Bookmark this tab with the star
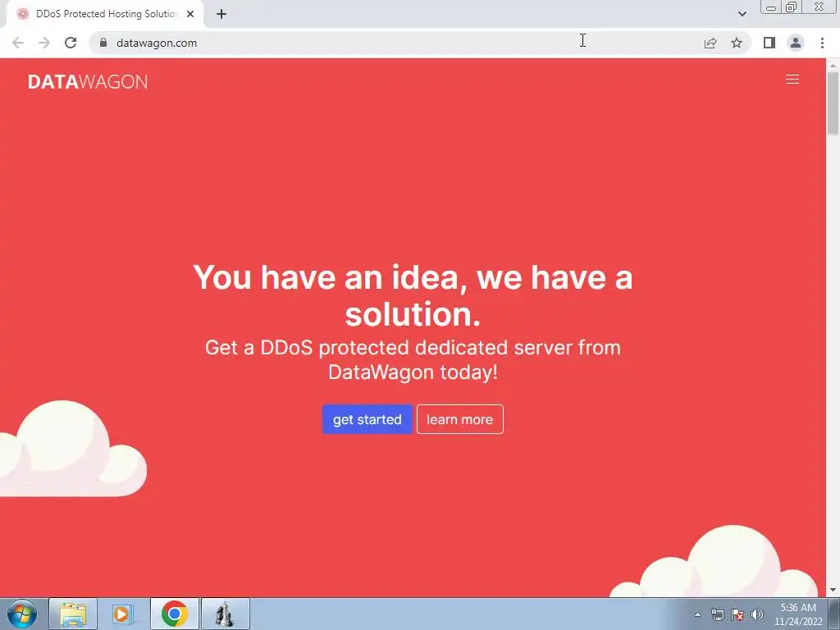 tap(737, 43)
